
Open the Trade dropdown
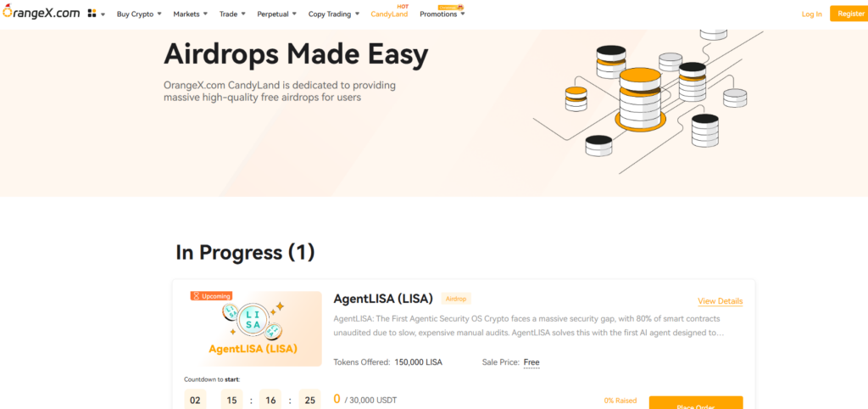(x=232, y=14)
